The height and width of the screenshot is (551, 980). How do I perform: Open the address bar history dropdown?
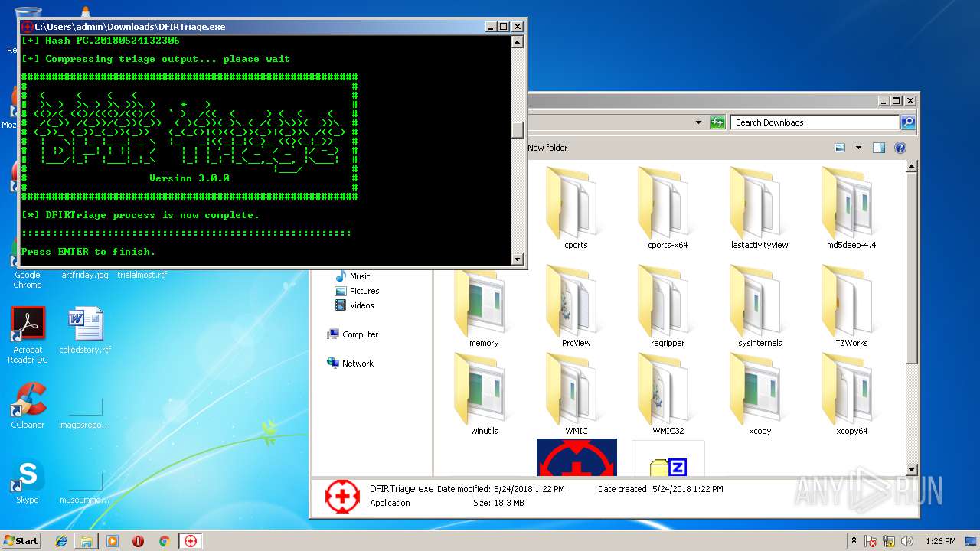[698, 122]
